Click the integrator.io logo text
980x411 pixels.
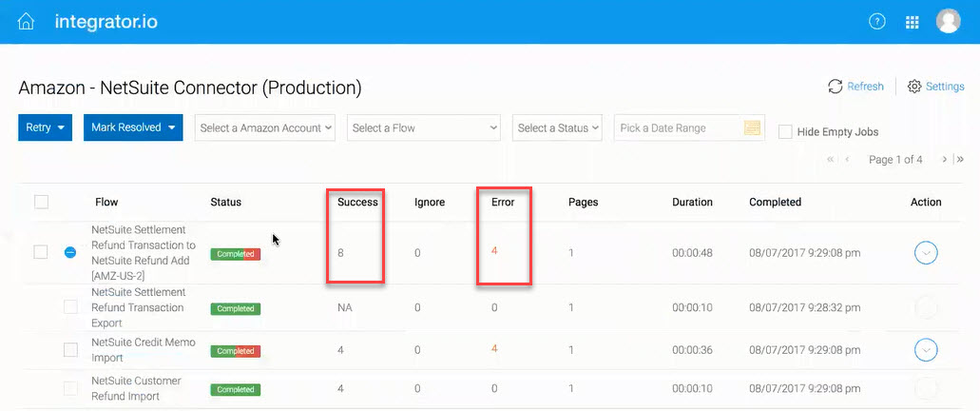point(106,22)
